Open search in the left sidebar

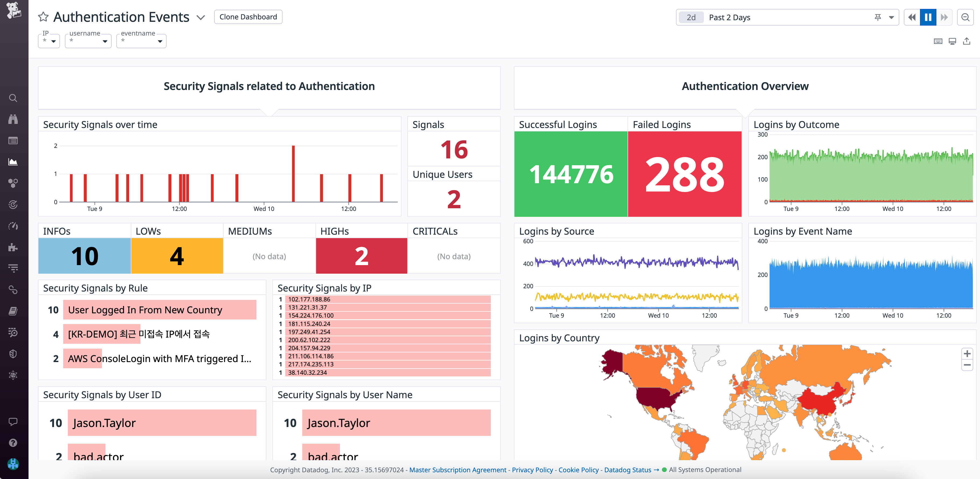(x=13, y=98)
